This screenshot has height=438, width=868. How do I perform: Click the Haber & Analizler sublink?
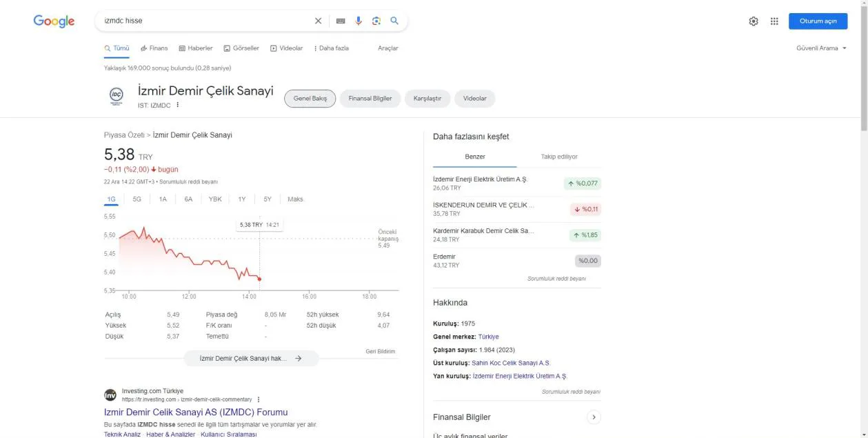coord(171,435)
